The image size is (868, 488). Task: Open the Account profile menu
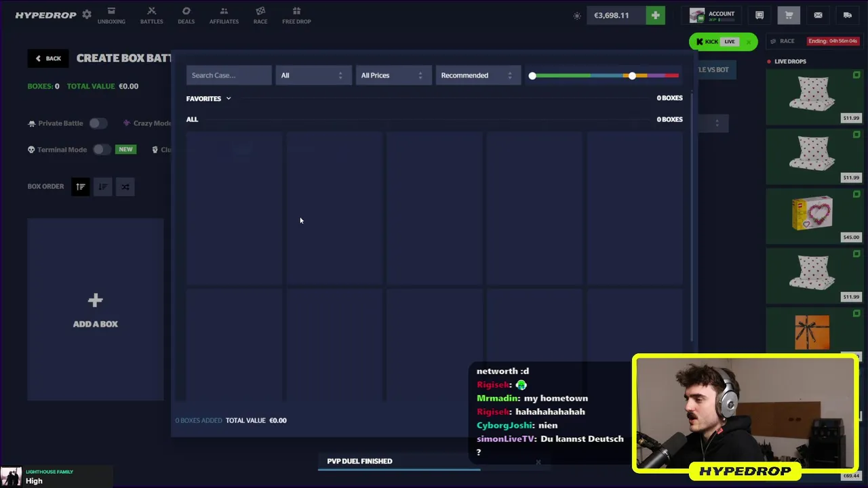pos(712,15)
